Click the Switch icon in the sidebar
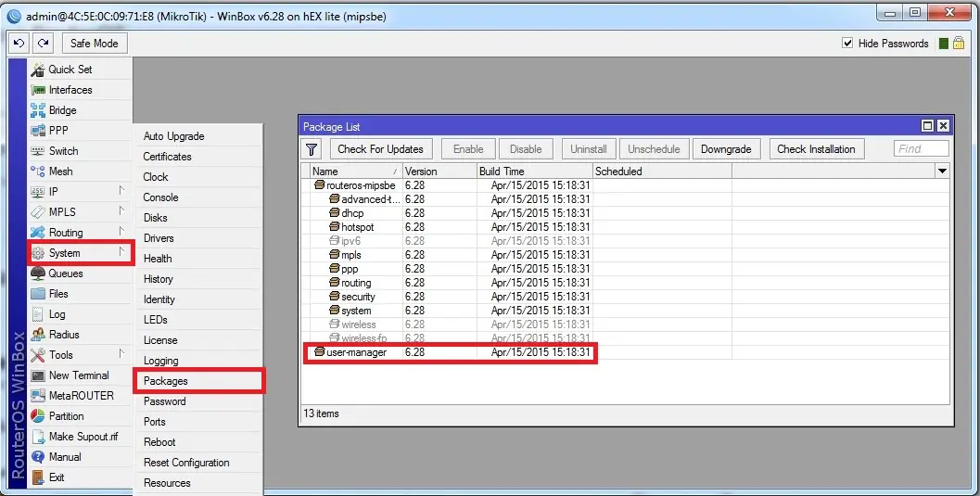980x496 pixels. tap(38, 151)
